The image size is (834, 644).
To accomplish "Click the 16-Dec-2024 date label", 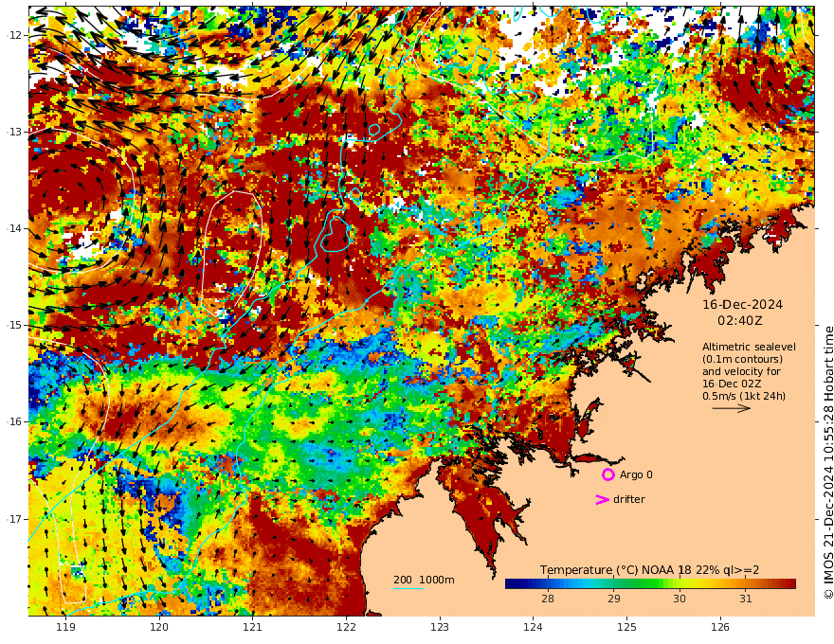I will [x=742, y=304].
